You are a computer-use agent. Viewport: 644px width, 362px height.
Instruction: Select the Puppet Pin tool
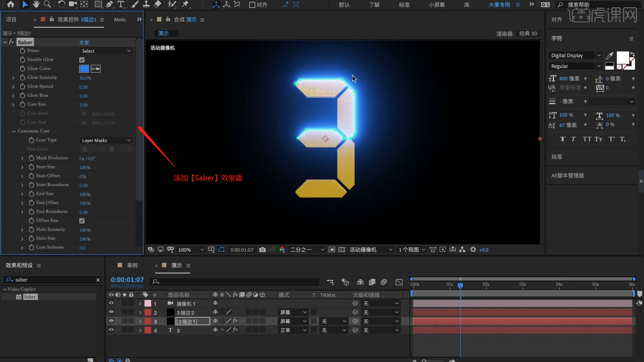pos(185,4)
